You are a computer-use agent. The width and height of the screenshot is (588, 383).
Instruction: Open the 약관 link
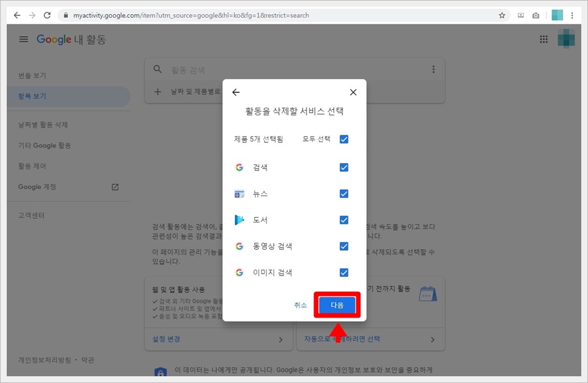[x=88, y=360]
